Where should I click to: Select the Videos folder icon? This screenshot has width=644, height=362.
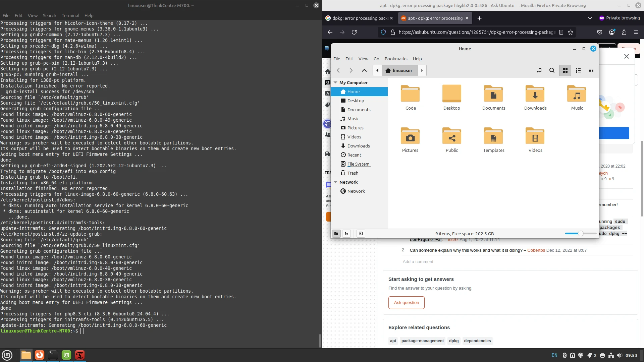point(535,136)
